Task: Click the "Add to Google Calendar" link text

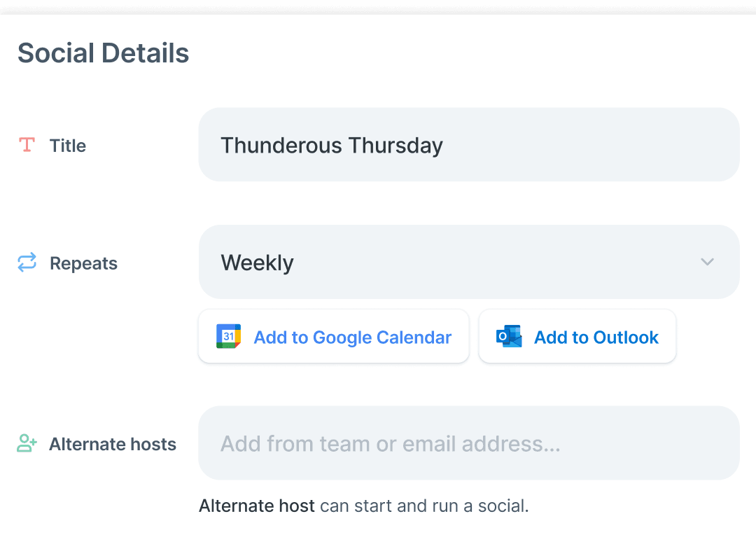Action: pyautogui.click(x=352, y=337)
